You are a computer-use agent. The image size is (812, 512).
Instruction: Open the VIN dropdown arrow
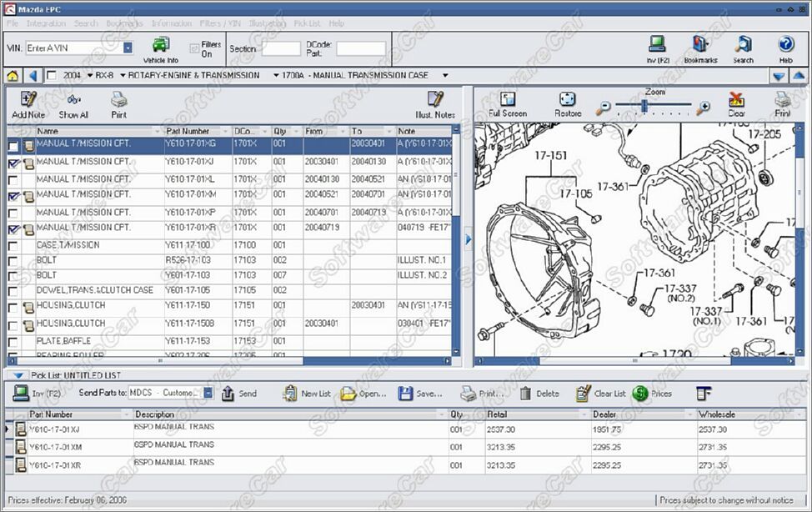coord(128,48)
